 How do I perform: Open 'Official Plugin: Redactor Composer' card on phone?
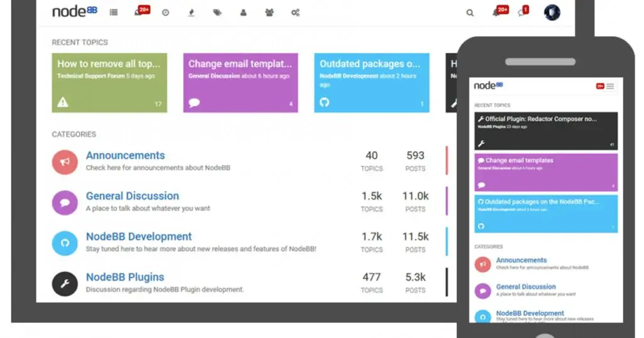(x=546, y=131)
